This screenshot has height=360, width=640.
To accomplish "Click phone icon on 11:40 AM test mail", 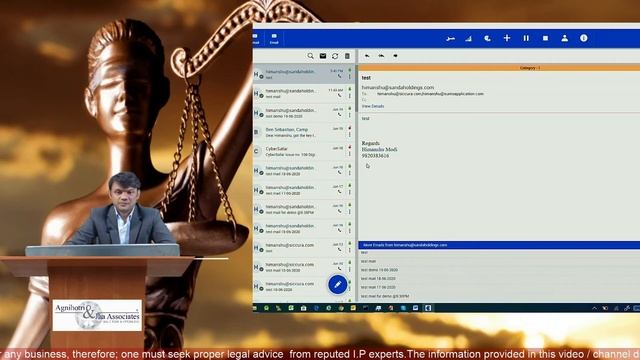I will pyautogui.click(x=340, y=96).
